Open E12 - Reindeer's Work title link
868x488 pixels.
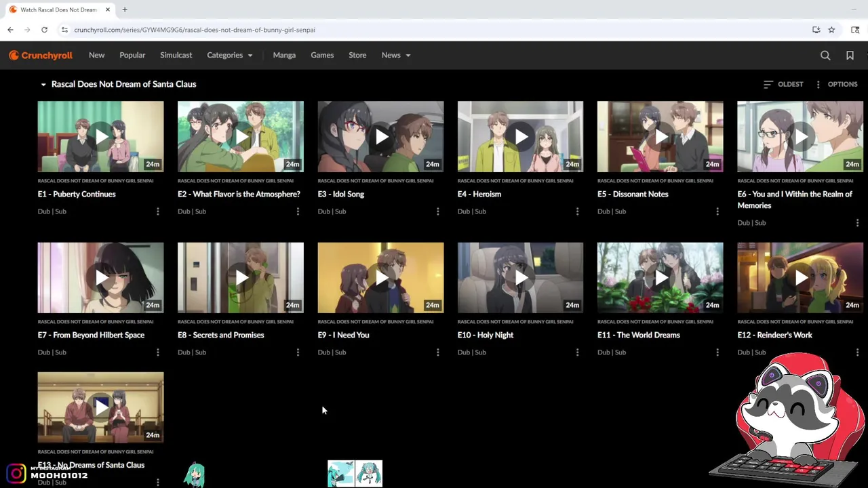(x=774, y=335)
